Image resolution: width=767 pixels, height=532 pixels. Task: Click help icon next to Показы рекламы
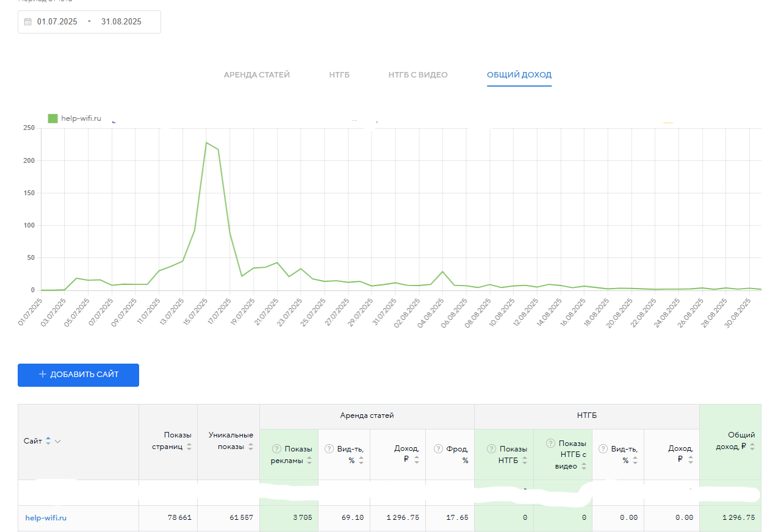pyautogui.click(x=277, y=449)
